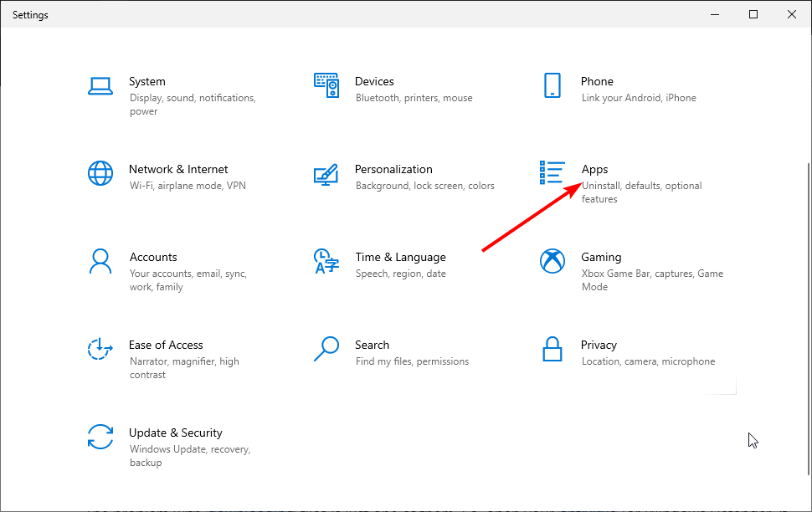Click 'Display, sound, notifications, power' description
The width and height of the screenshot is (812, 512).
point(193,105)
